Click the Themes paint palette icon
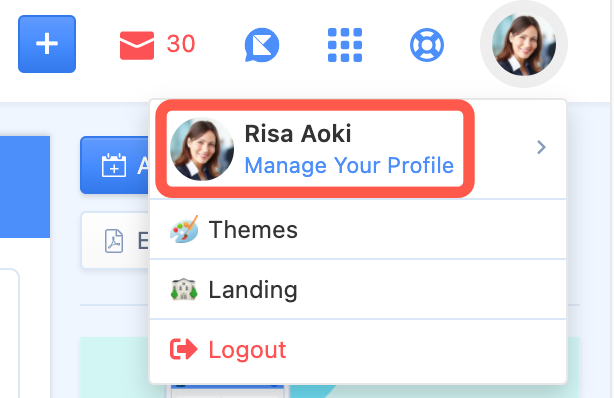 [x=184, y=230]
